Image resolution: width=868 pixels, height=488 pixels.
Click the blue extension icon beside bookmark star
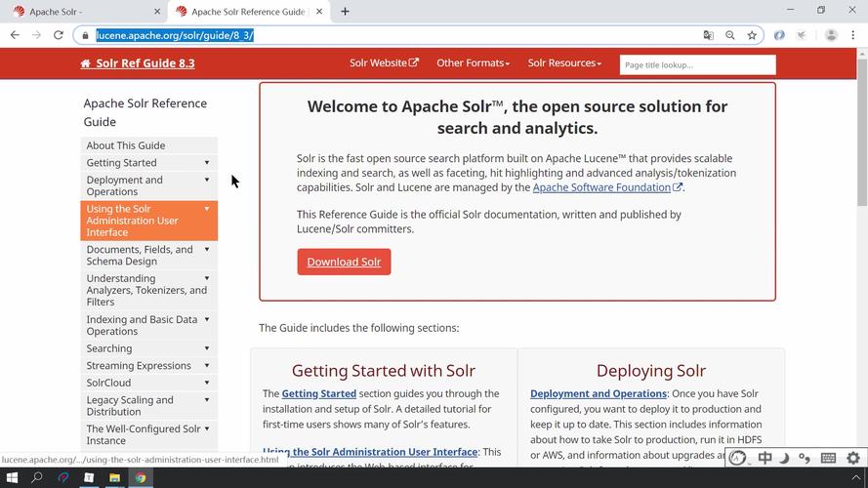coord(779,35)
